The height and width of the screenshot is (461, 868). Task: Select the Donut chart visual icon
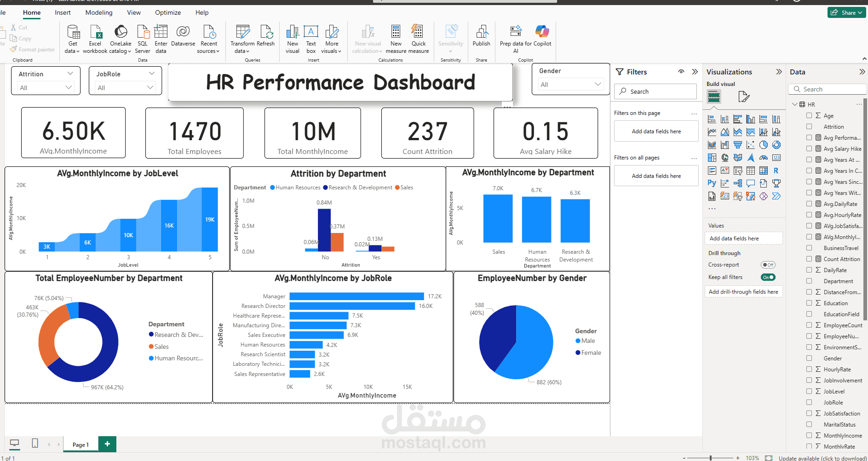(x=776, y=145)
